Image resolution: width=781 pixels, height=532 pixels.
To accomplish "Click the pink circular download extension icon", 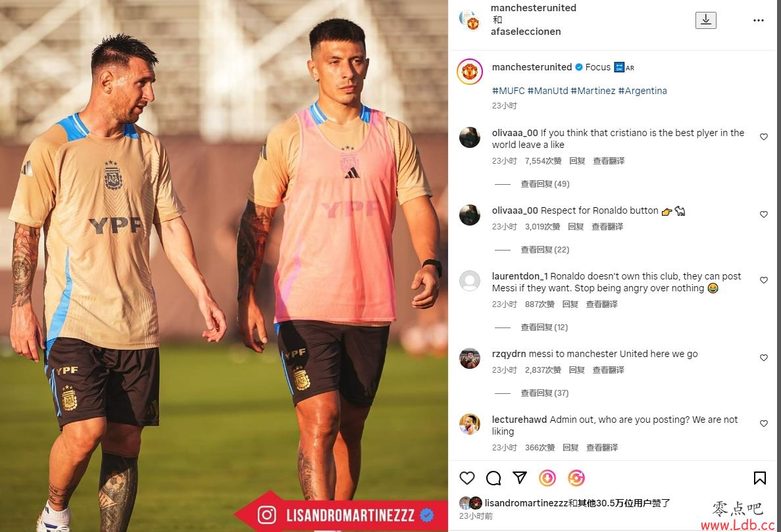I will coord(547,478).
